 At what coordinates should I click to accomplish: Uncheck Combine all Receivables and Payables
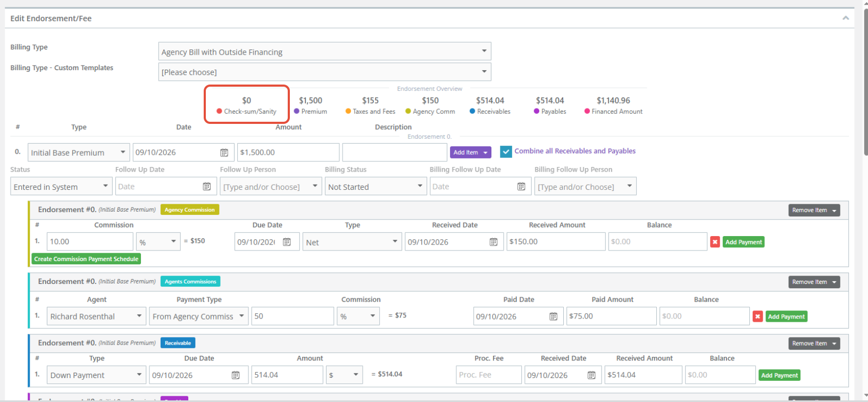click(x=506, y=152)
